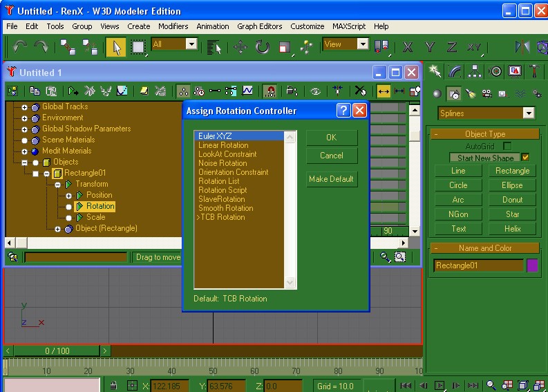Screen dimensions: 548x392
Task: Open the Graph Editors menu
Action: click(x=259, y=26)
